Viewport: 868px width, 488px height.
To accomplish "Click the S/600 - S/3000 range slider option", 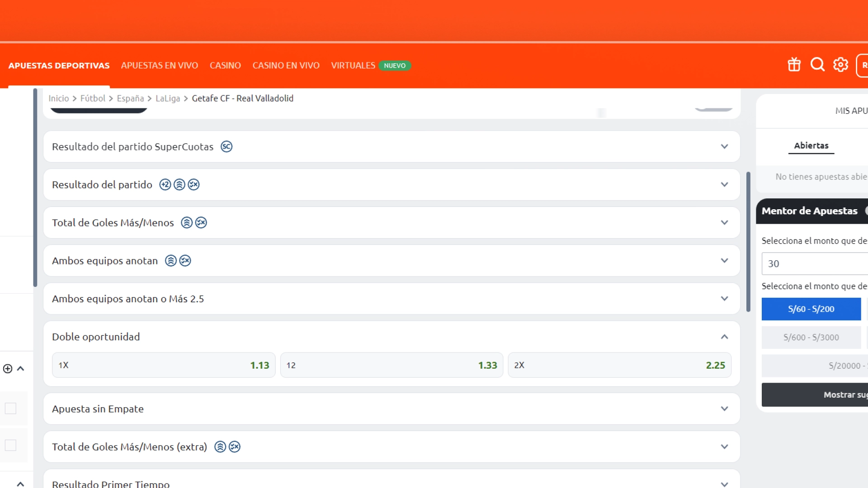I will point(811,337).
